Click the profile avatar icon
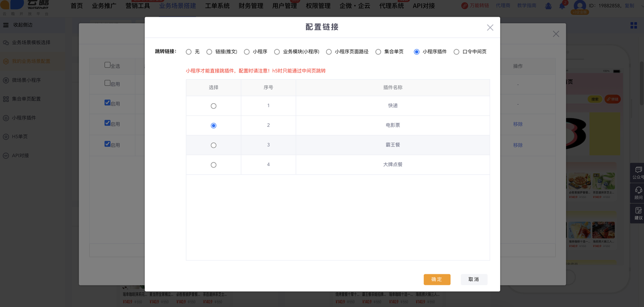The image size is (644, 307). coord(580,6)
